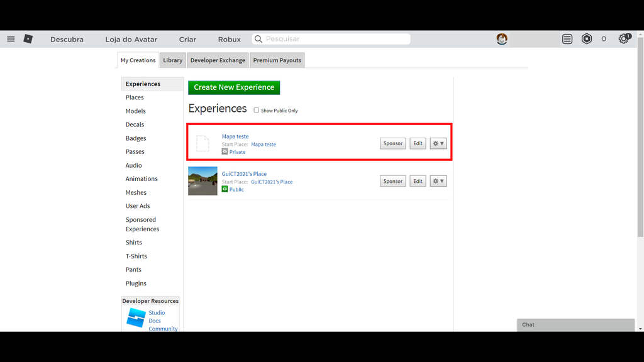644x362 pixels.
Task: Click Edit button for GuiCT2021's Place
Action: click(x=418, y=181)
